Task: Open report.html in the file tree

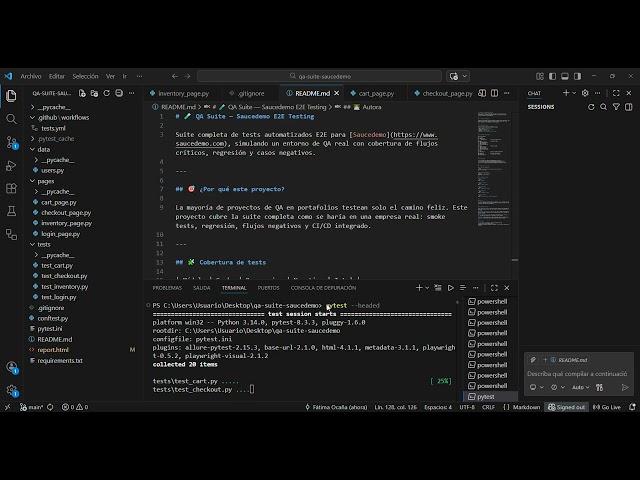Action: tap(53, 350)
